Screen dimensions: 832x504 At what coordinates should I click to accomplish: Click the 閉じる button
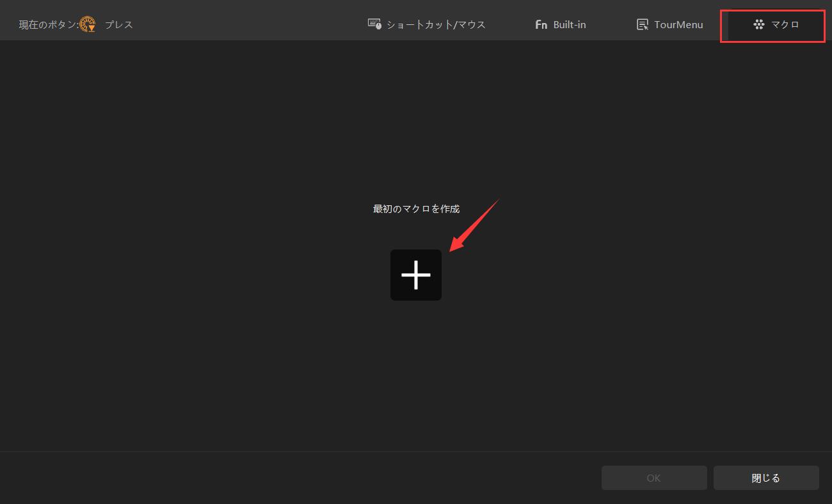pyautogui.click(x=766, y=478)
